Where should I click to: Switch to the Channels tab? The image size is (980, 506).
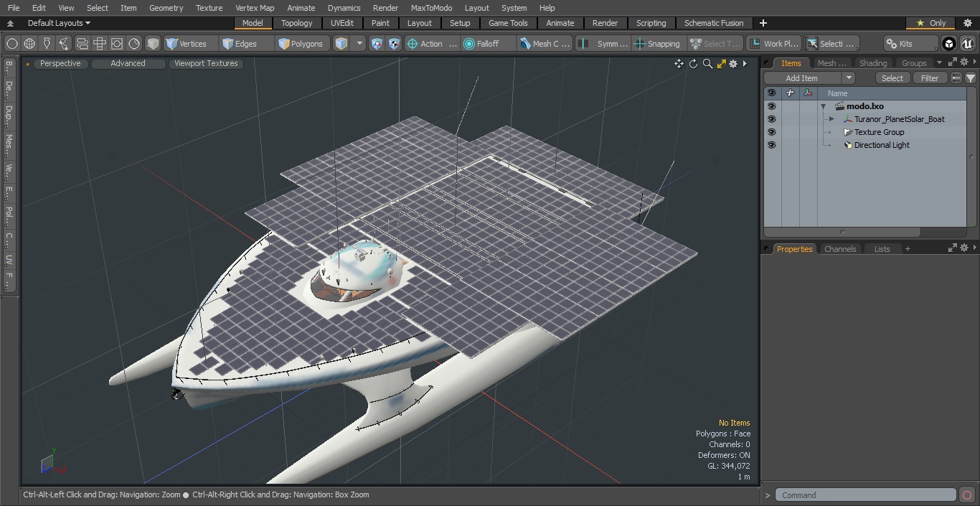840,249
